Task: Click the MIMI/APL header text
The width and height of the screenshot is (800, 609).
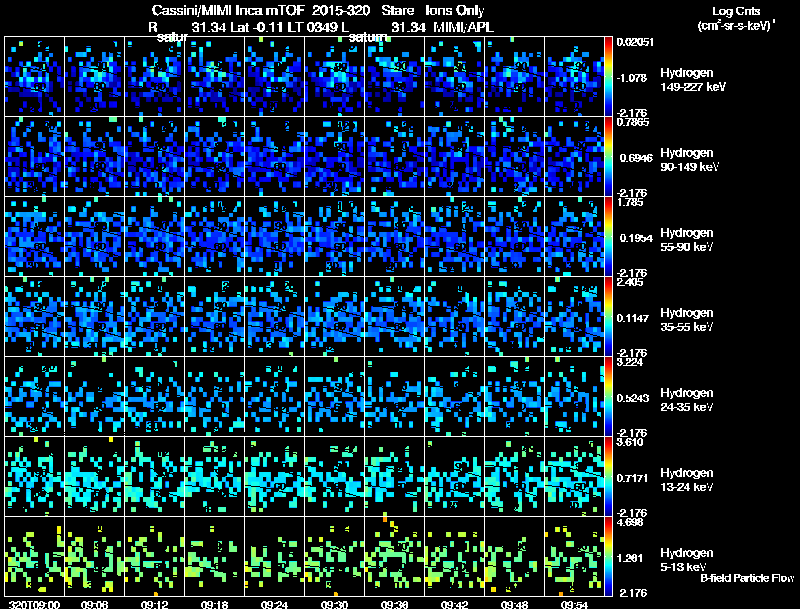Action: (463, 27)
